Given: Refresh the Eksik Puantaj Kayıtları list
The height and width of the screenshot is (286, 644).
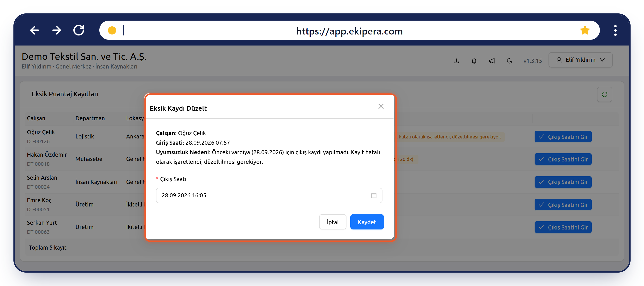Looking at the screenshot, I should click(604, 94).
